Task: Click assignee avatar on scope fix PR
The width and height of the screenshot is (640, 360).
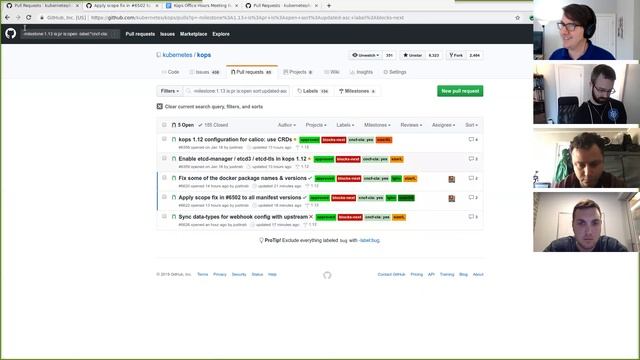Action: tap(451, 198)
